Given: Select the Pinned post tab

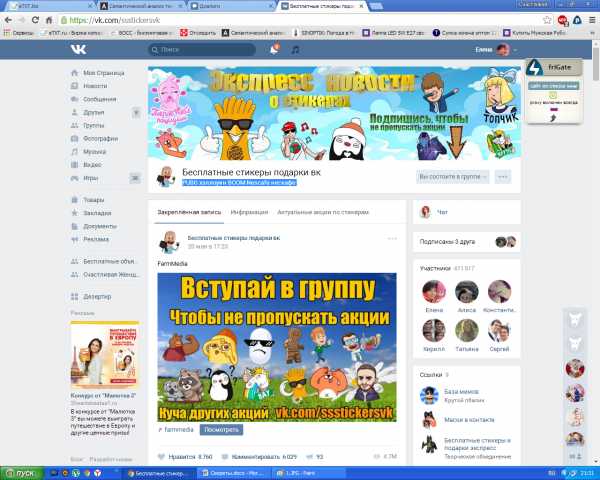Looking at the screenshot, I should pos(189,212).
